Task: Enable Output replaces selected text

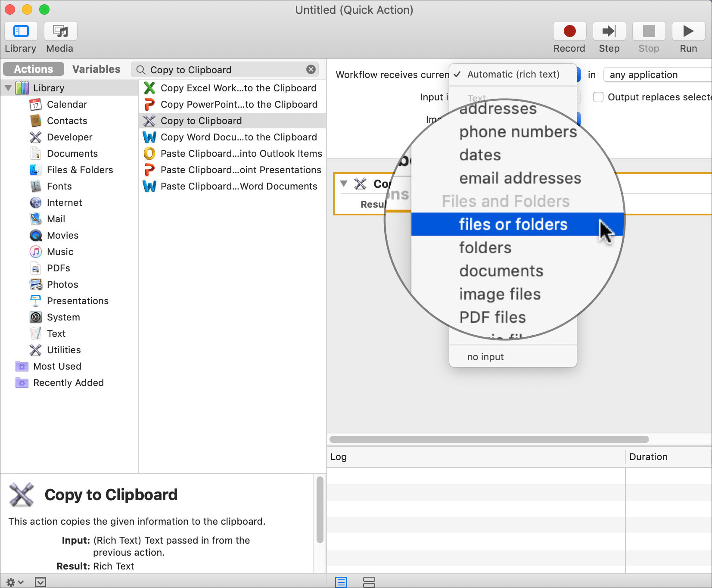Action: (599, 97)
